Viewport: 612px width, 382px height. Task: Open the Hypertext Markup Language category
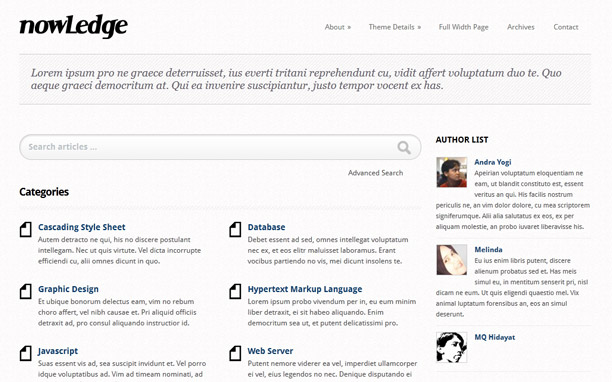point(305,289)
